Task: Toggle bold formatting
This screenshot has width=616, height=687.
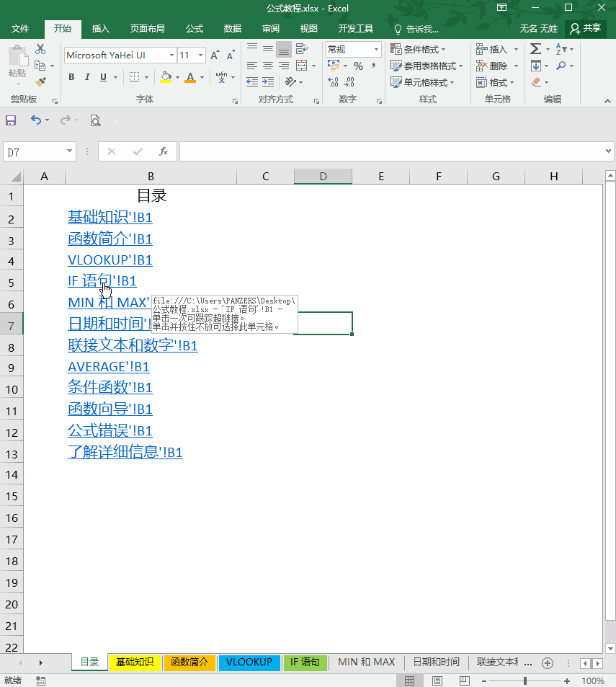Action: click(x=71, y=77)
